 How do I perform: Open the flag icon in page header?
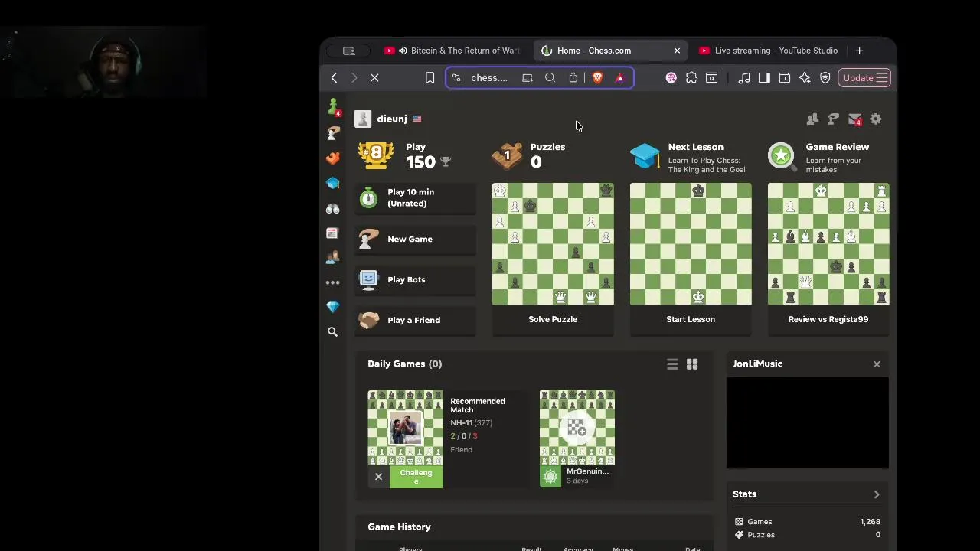[x=833, y=119]
